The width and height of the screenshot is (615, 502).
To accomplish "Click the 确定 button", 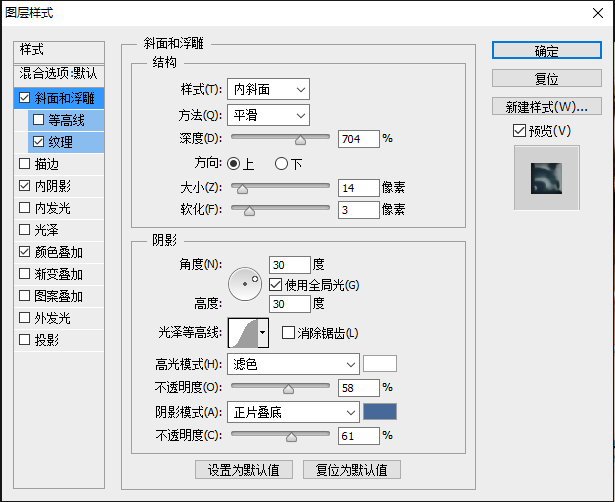I will tap(547, 51).
